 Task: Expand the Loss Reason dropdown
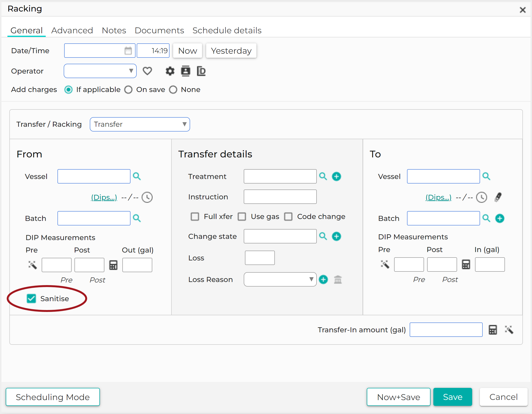pyautogui.click(x=280, y=279)
